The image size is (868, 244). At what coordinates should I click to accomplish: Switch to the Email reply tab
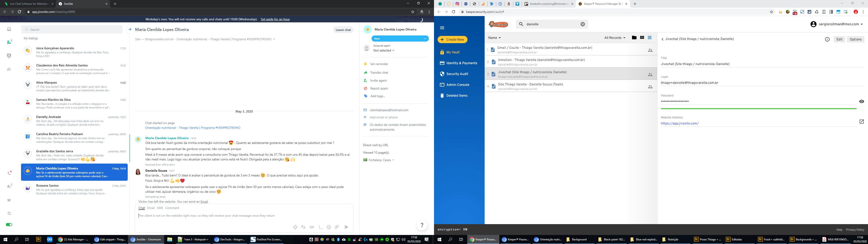click(x=151, y=208)
